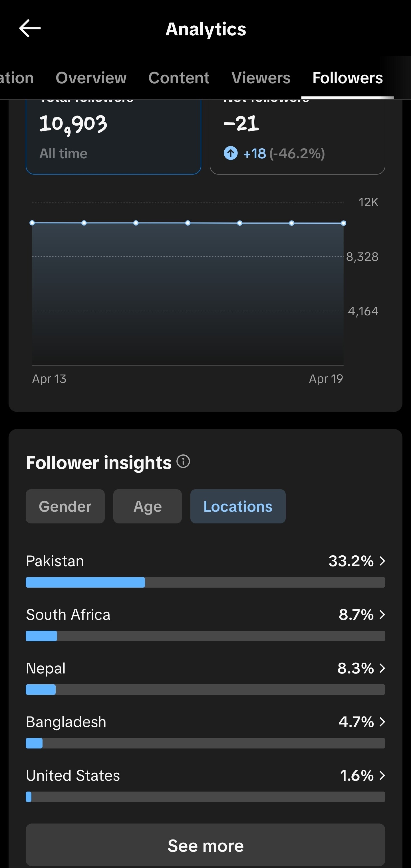
Task: Expand the Nepal location chevron
Action: (382, 668)
